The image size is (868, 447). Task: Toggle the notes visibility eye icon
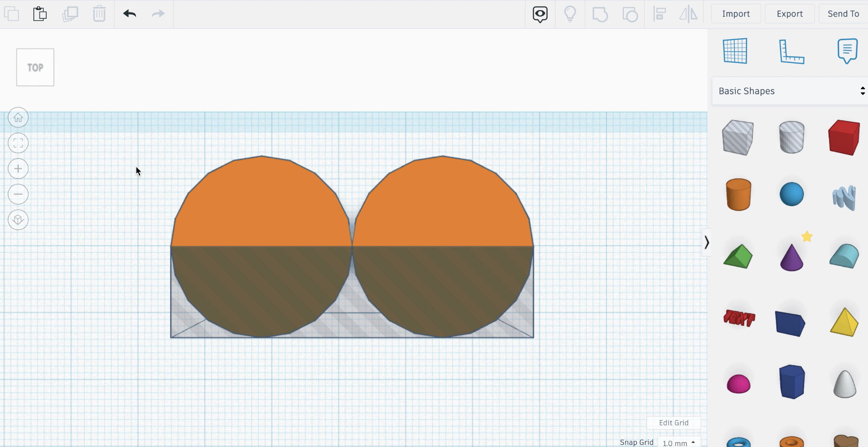click(x=540, y=14)
